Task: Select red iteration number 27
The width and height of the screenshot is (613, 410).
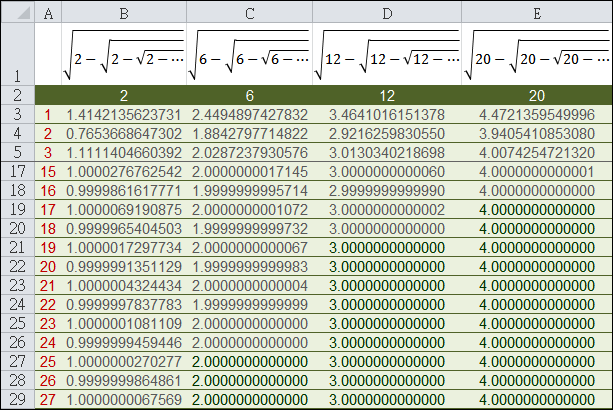Action: click(x=48, y=400)
